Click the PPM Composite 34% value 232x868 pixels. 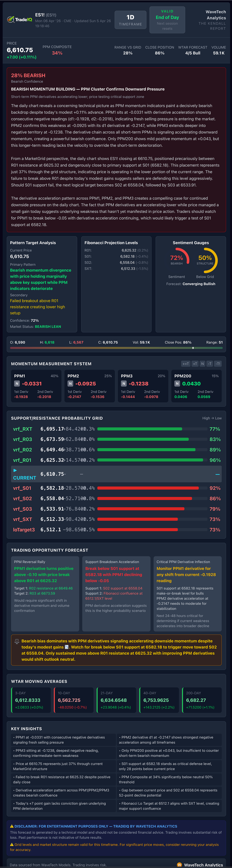point(57,53)
